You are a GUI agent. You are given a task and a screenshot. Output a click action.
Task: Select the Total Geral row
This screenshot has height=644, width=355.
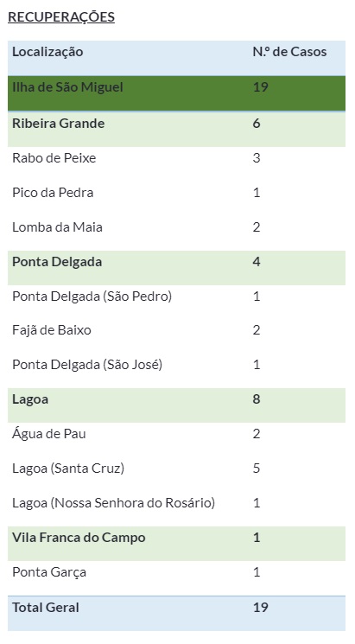[176, 613]
